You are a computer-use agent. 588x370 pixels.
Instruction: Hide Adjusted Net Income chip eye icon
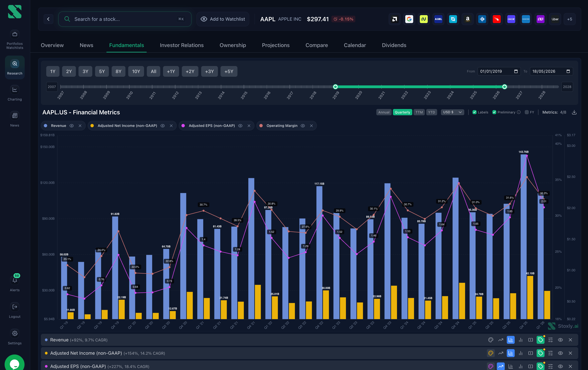(163, 126)
